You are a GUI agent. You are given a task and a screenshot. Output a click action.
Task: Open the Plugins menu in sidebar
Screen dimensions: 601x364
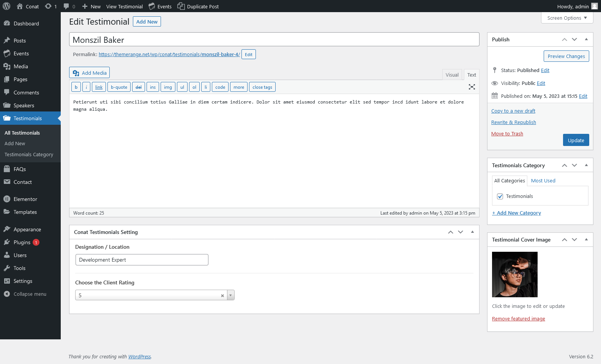coord(22,242)
